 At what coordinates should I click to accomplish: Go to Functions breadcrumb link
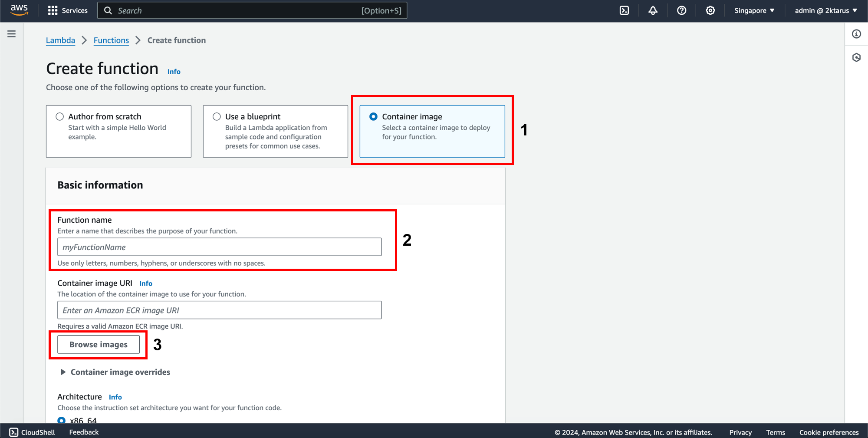tap(111, 40)
